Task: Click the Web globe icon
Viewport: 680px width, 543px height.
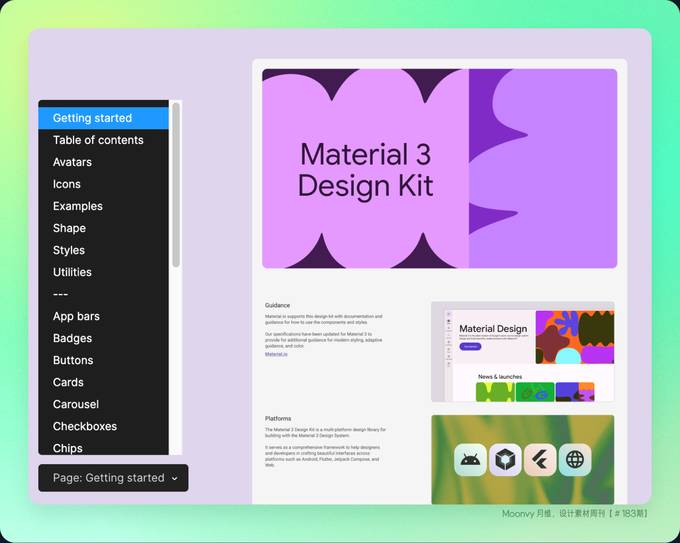Action: [575, 460]
